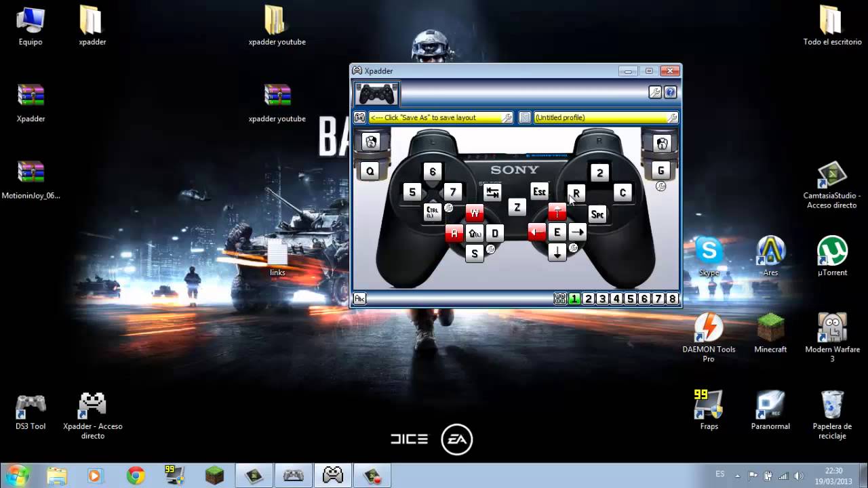Screen dimensions: 868x488
Task: Select Xpadder - Acceso directo desktop shortcut
Action: 92,415
